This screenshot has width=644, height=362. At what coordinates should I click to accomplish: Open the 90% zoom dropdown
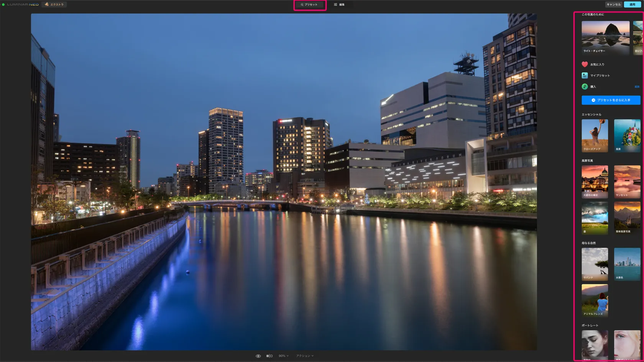[283, 356]
